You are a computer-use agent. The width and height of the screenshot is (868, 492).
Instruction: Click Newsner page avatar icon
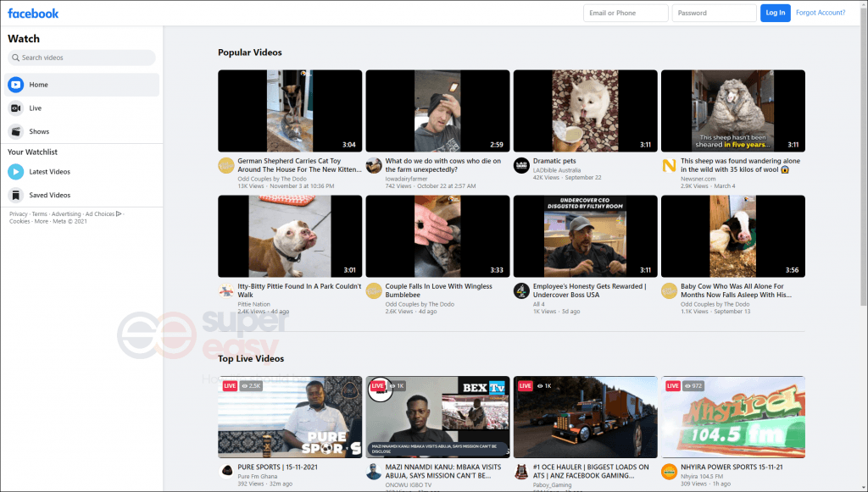[x=670, y=165]
